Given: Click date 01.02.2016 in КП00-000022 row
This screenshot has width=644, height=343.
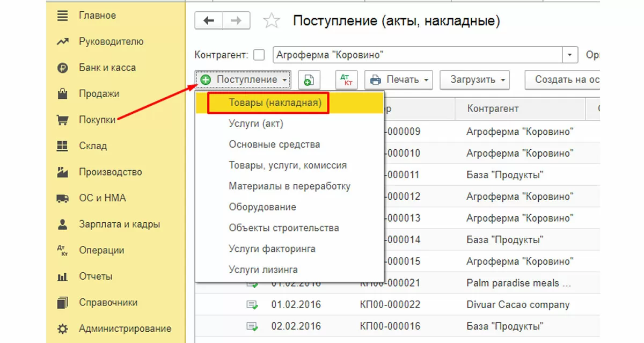Looking at the screenshot, I should [x=296, y=304].
